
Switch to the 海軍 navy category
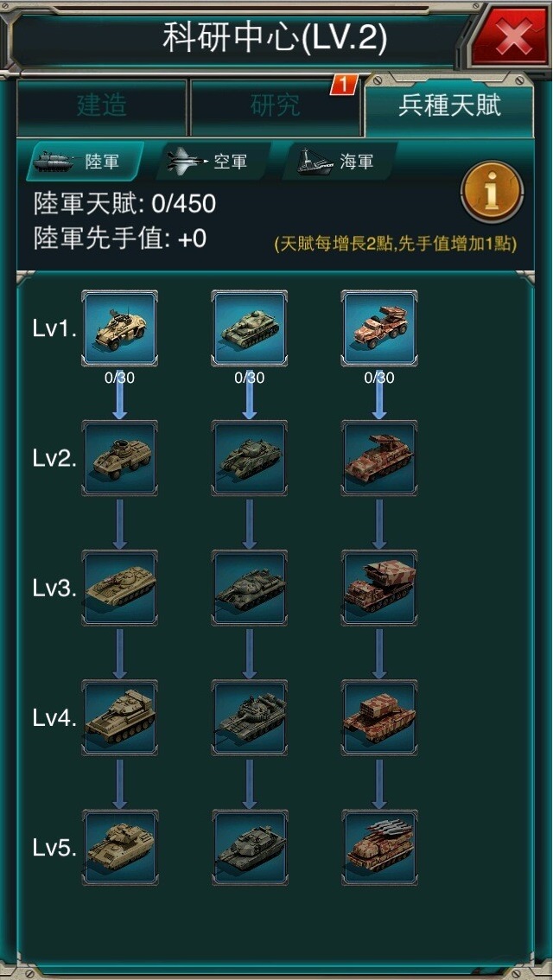tap(340, 162)
